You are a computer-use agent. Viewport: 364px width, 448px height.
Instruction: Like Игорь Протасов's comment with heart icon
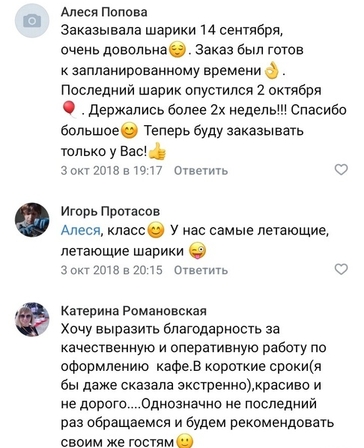point(341,269)
